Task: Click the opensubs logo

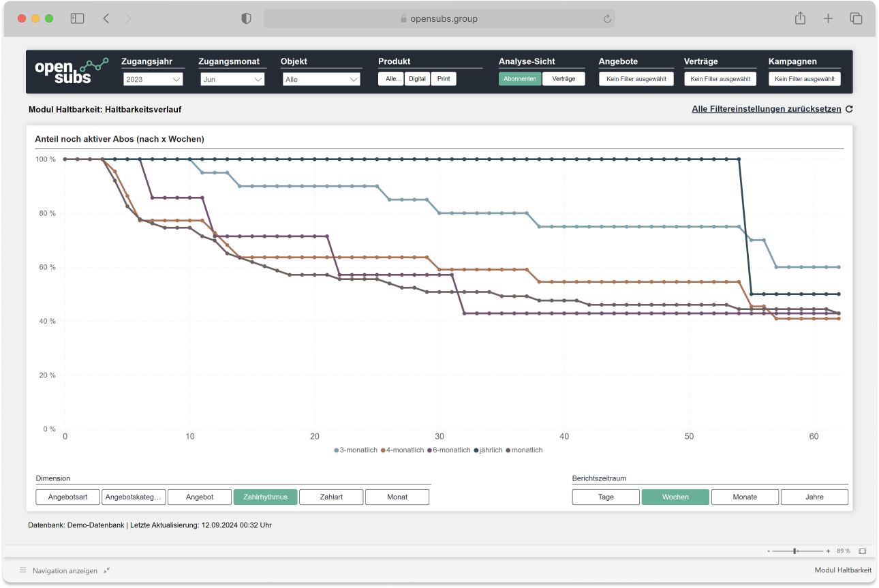Action: [x=72, y=71]
